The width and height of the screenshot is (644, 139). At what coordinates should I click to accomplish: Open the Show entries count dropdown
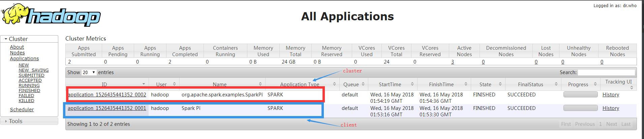pos(89,72)
